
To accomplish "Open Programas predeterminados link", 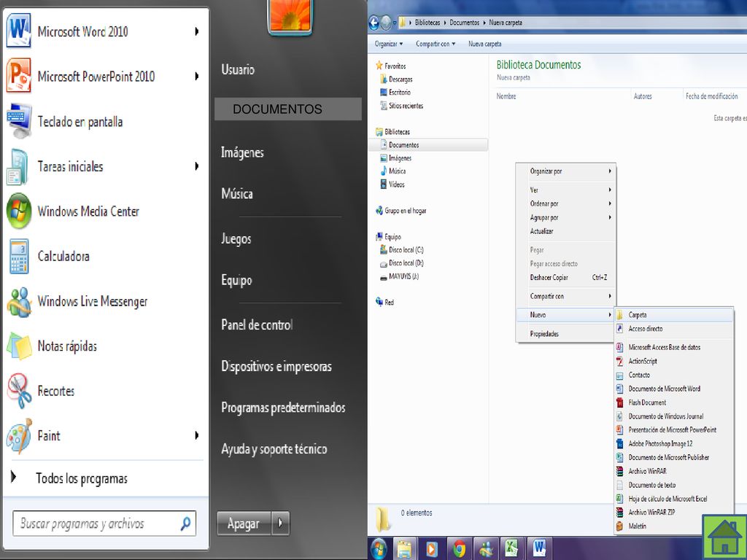I will tap(283, 408).
